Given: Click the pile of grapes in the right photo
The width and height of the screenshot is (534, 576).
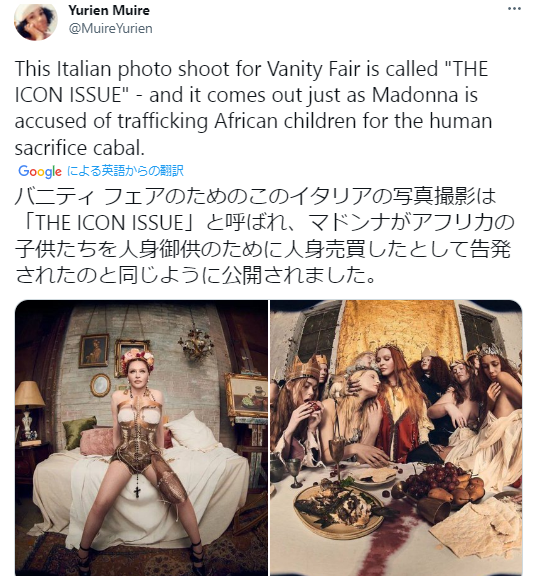Looking at the screenshot, I should point(433,476).
